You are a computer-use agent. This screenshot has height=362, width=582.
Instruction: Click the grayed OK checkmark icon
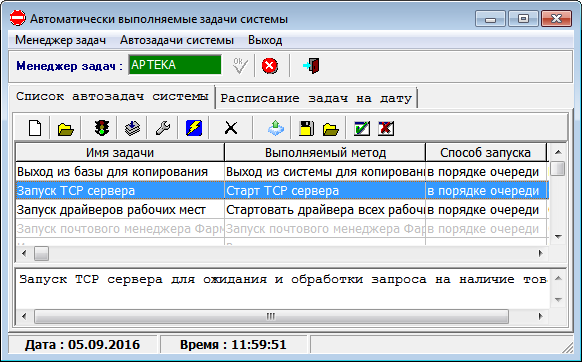tap(240, 66)
